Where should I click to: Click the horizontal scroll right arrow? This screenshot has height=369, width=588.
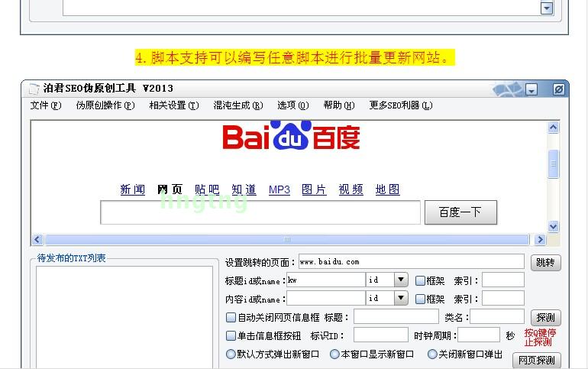click(540, 239)
